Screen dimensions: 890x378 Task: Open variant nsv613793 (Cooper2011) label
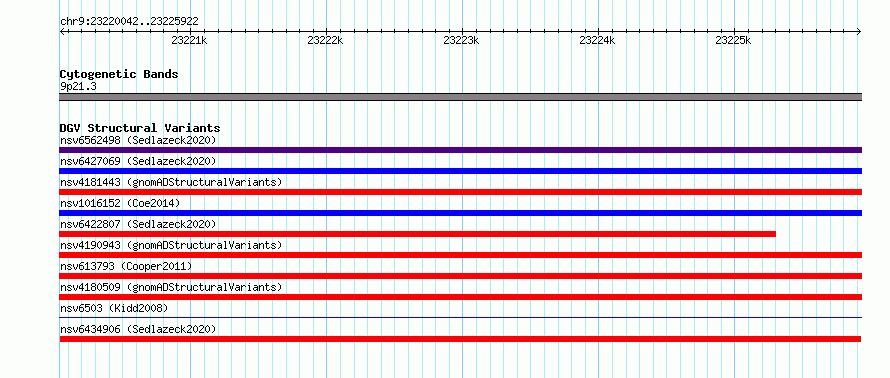click(126, 266)
